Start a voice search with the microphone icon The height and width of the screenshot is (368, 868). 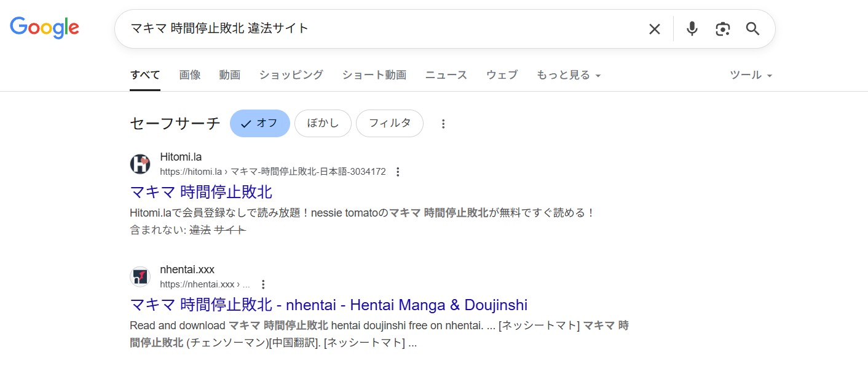[692, 28]
